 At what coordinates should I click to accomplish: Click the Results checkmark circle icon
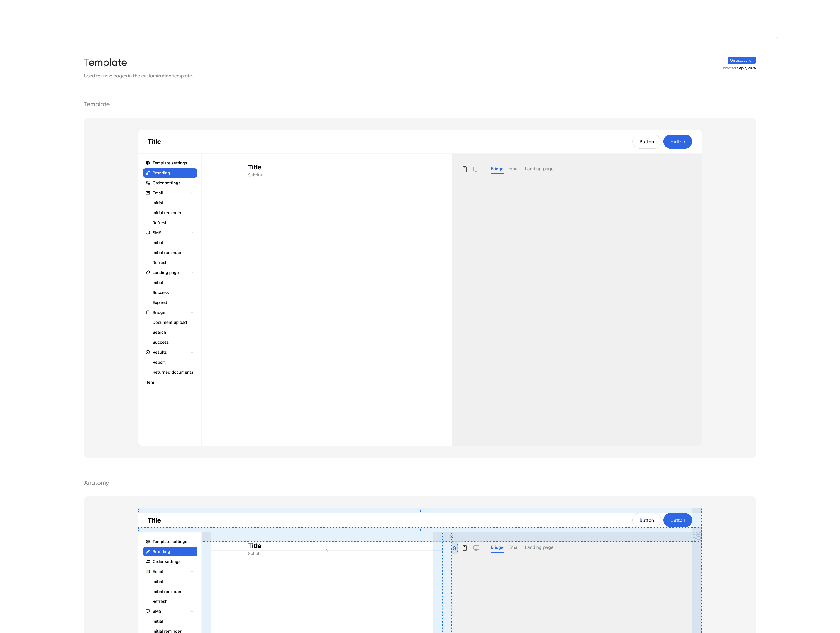coord(148,352)
